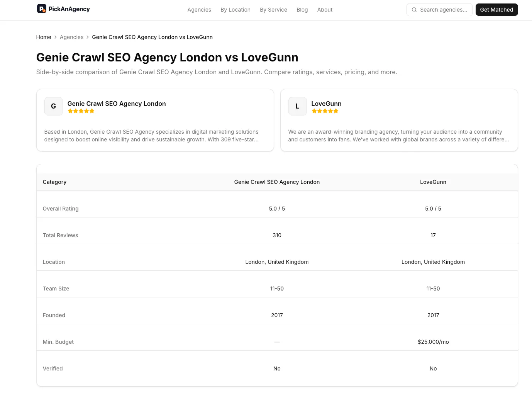The width and height of the screenshot is (532, 394).
Task: Select the Team Size row label
Action: click(56, 289)
